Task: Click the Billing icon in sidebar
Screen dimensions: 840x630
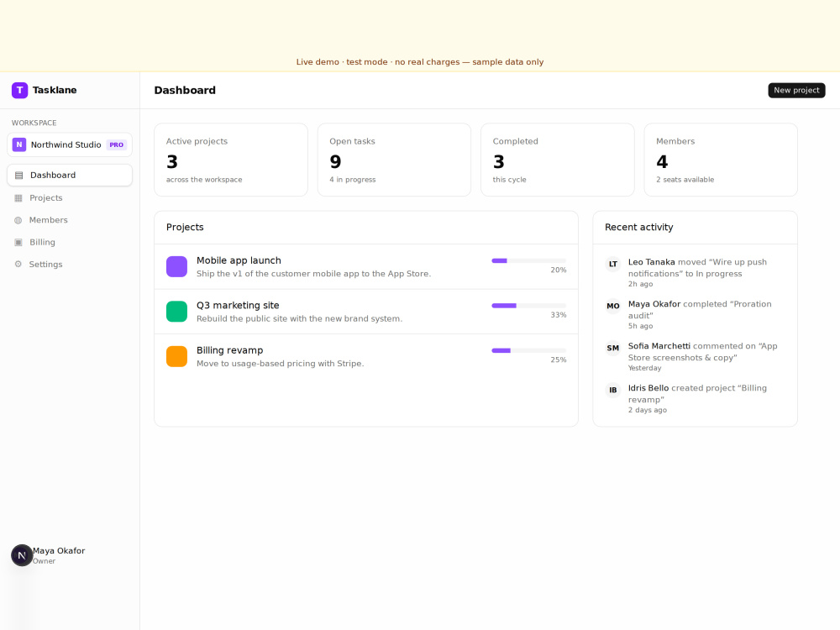Action: coord(18,242)
